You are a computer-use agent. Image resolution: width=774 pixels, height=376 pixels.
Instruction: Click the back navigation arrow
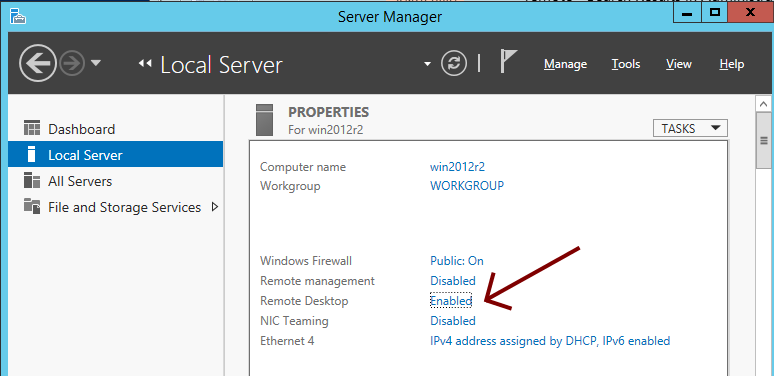click(x=38, y=63)
